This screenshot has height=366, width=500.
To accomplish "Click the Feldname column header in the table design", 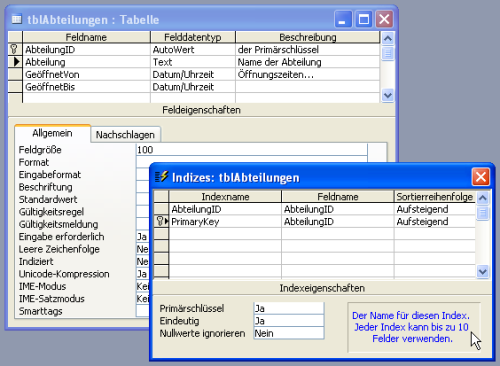I will pyautogui.click(x=86, y=37).
